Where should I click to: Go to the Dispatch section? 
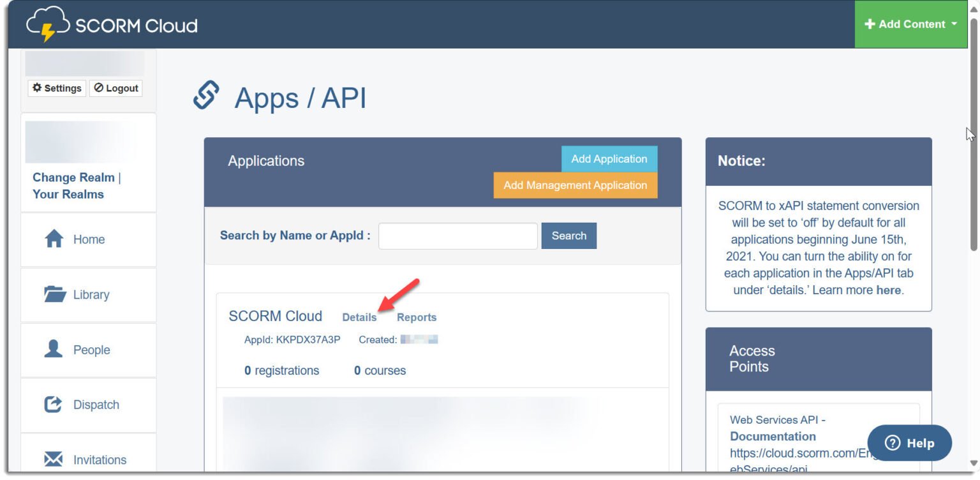click(96, 404)
